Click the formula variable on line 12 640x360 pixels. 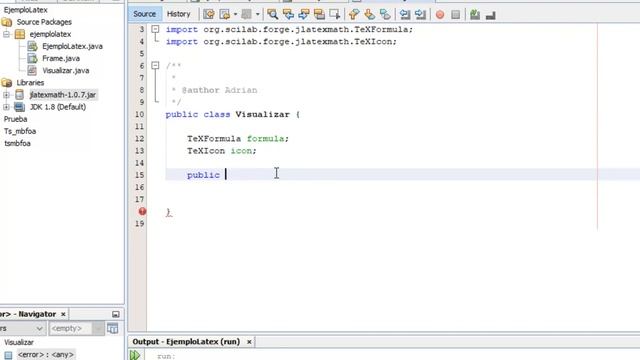pos(265,139)
